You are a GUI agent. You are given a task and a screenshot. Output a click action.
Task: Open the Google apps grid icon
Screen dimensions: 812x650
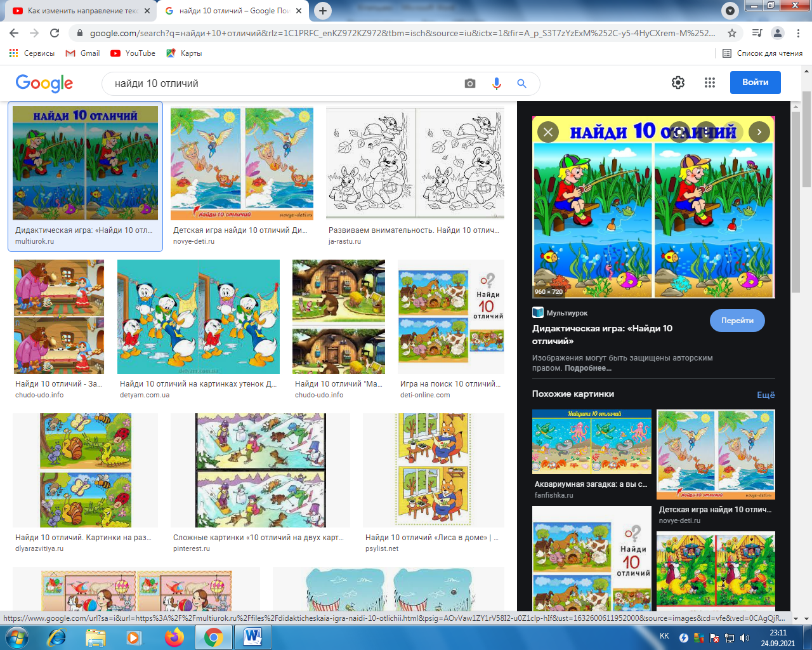point(710,83)
